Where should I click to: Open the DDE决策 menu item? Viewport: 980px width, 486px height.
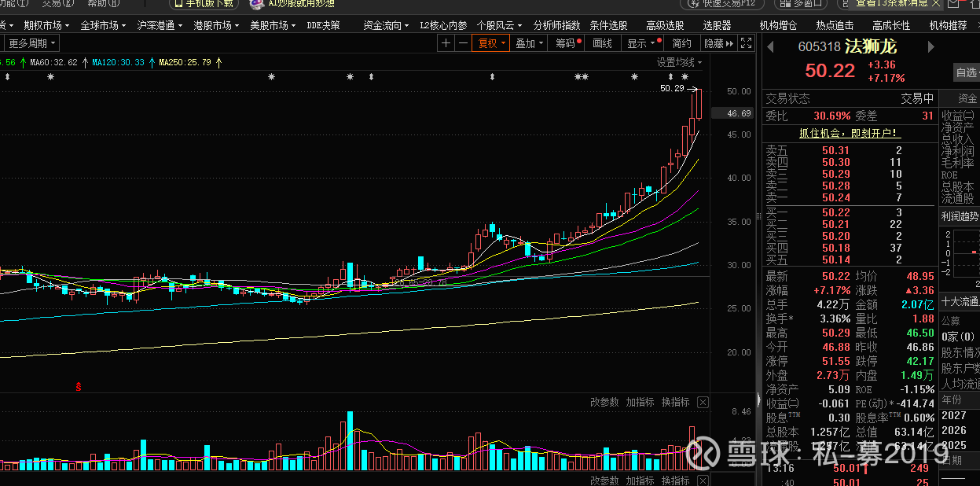[x=323, y=25]
